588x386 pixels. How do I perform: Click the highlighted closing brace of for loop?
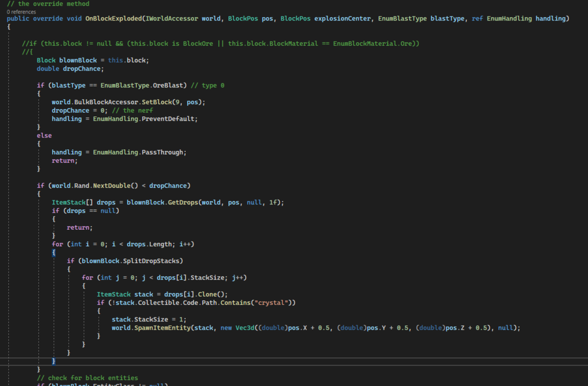tap(54, 360)
